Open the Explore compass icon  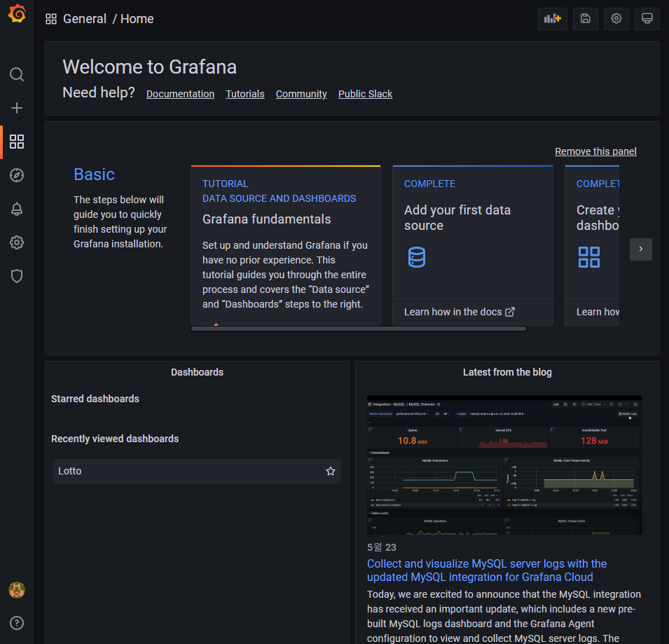tap(17, 175)
